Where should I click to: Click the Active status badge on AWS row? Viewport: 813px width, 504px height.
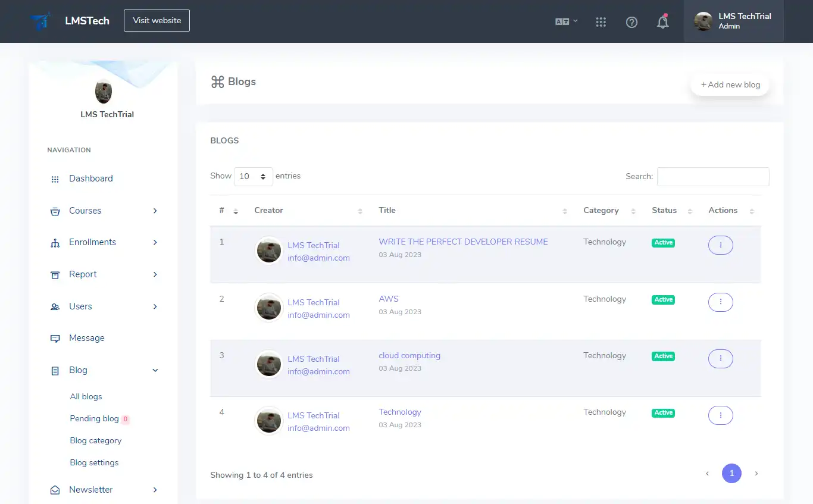[x=662, y=299]
